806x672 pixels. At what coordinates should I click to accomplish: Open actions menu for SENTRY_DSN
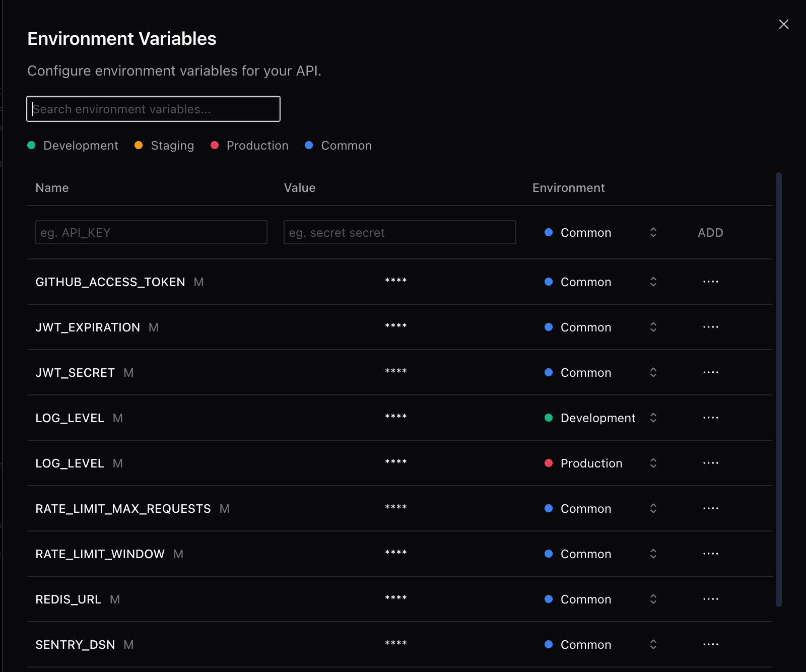click(710, 644)
